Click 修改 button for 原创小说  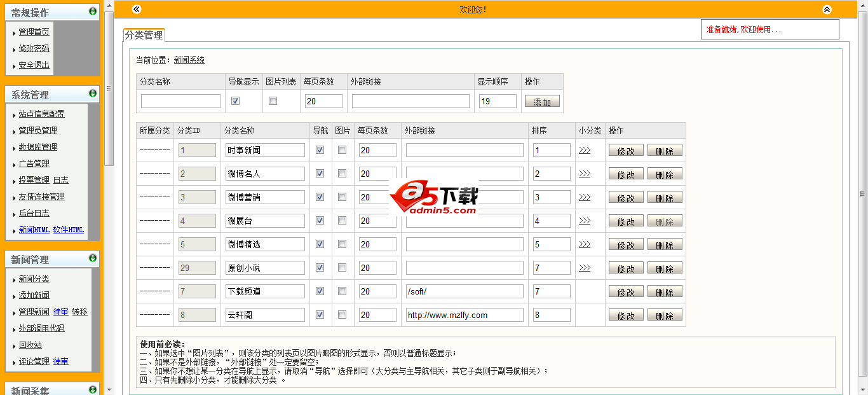coord(626,268)
